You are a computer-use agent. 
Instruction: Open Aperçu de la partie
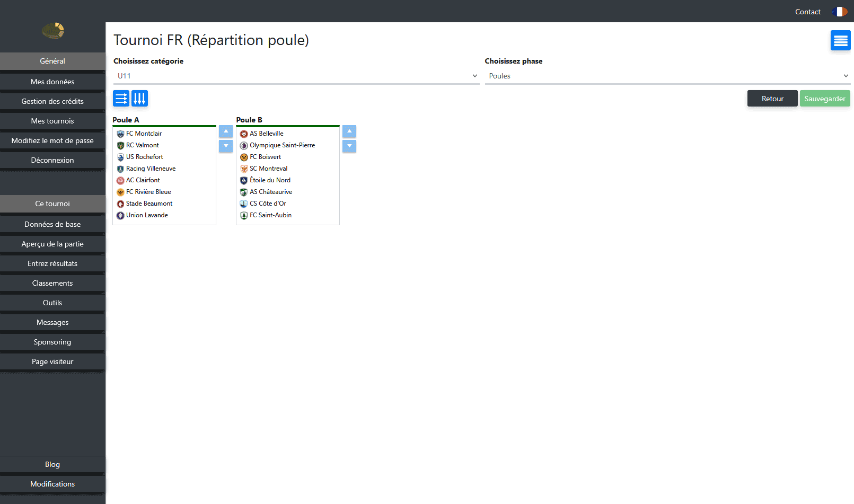tap(52, 244)
